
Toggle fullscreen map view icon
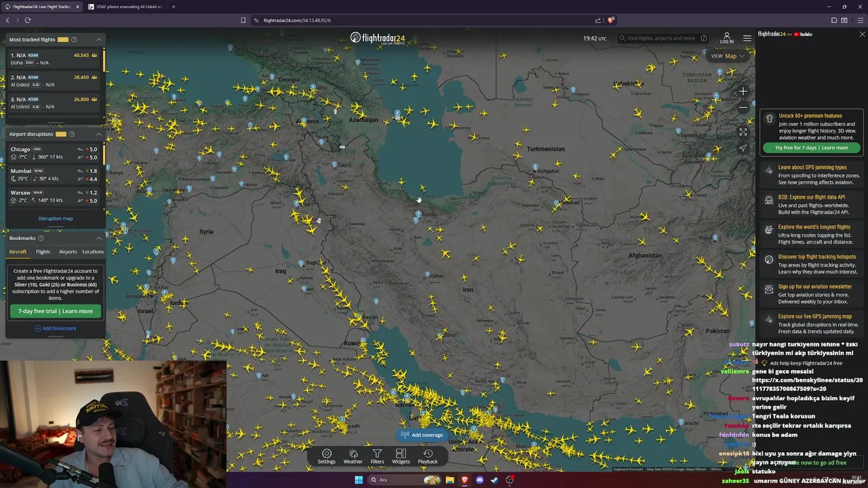point(743,131)
